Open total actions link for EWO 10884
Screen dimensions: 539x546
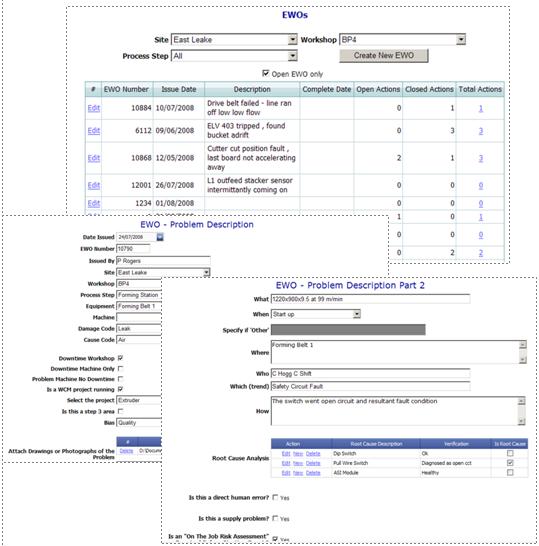(481, 108)
